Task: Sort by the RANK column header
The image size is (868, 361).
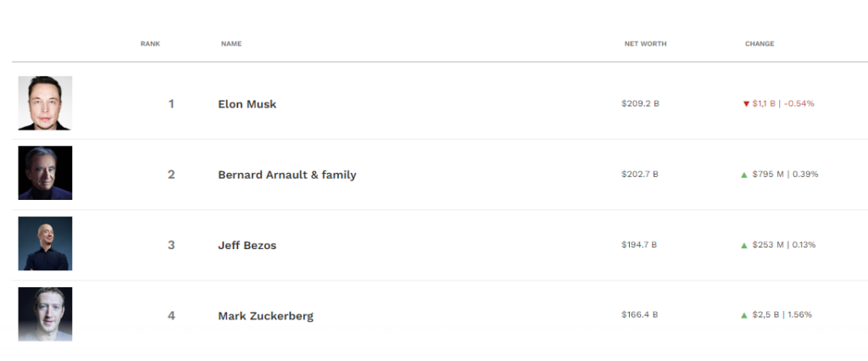Action: [x=150, y=44]
